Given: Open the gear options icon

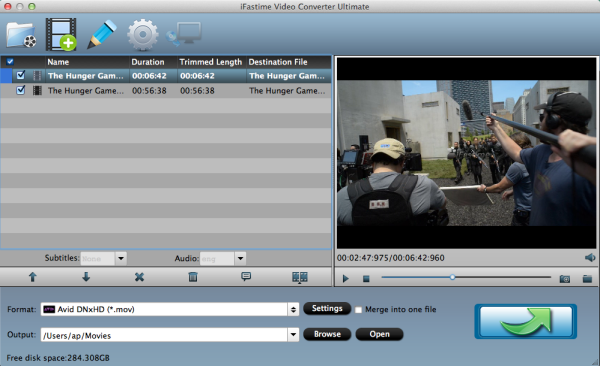Looking at the screenshot, I should point(143,35).
